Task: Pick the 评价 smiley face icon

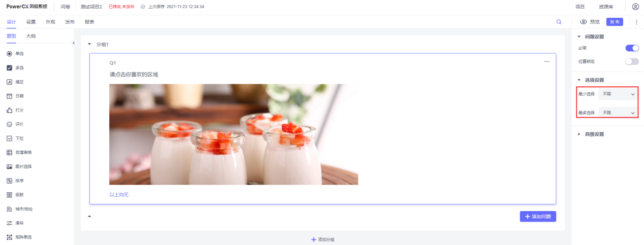Action: point(9,124)
